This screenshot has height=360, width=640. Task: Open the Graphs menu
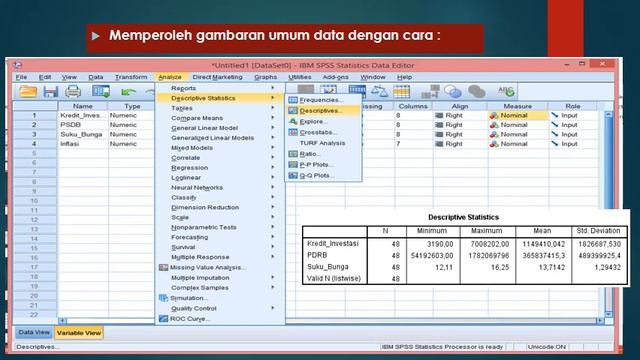point(266,77)
